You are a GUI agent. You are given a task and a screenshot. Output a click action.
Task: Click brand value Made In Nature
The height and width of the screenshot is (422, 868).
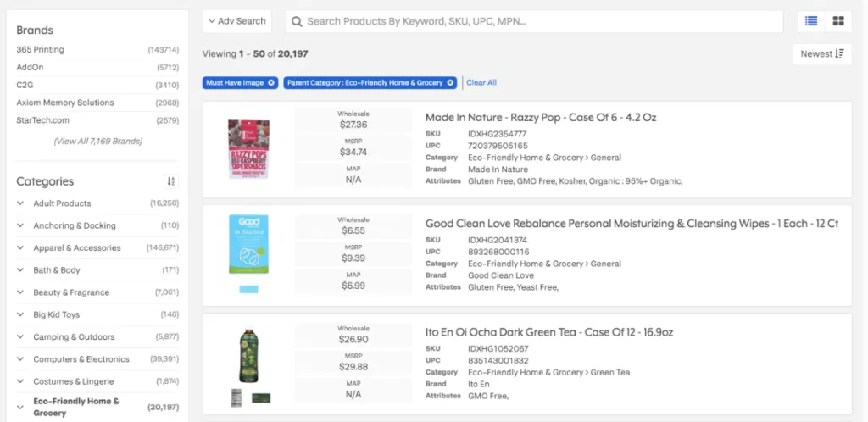498,169
